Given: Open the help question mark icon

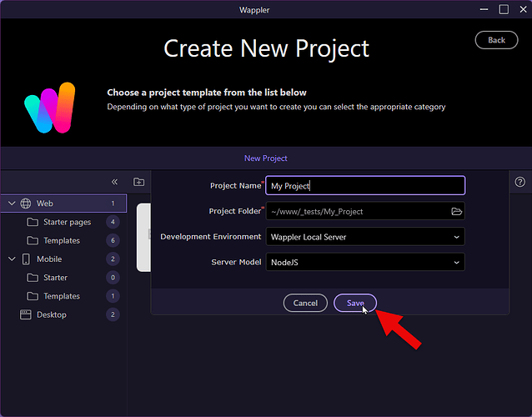Looking at the screenshot, I should pos(519,182).
